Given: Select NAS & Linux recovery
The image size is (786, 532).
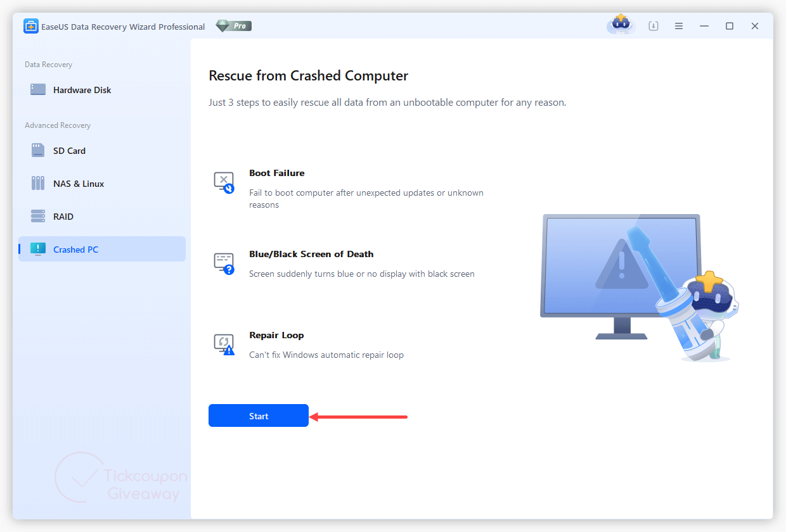Looking at the screenshot, I should 79,184.
